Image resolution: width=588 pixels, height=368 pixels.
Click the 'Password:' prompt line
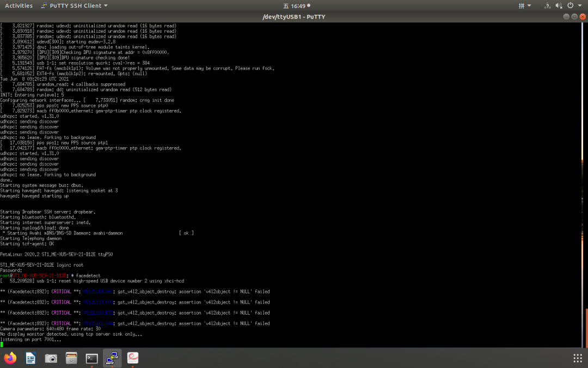(x=11, y=270)
